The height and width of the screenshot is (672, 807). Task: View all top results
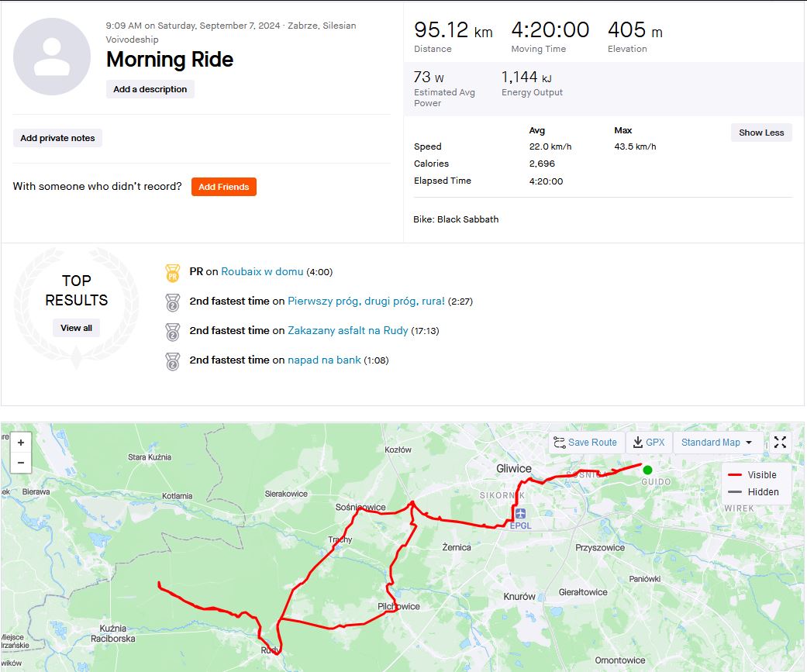pyautogui.click(x=76, y=328)
